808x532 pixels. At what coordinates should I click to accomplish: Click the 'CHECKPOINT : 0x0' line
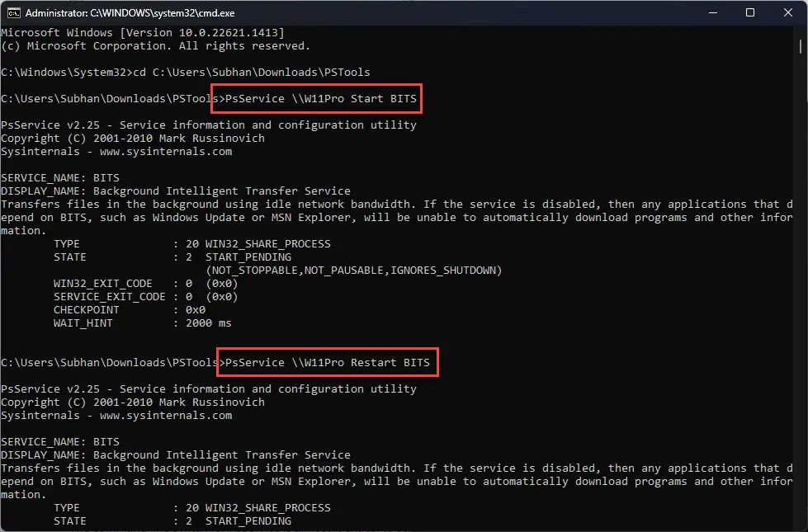tap(130, 310)
